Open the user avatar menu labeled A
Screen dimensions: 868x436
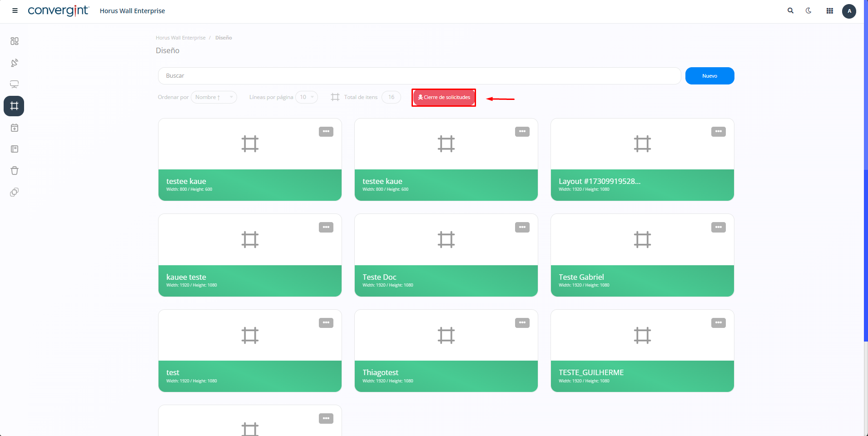point(849,11)
